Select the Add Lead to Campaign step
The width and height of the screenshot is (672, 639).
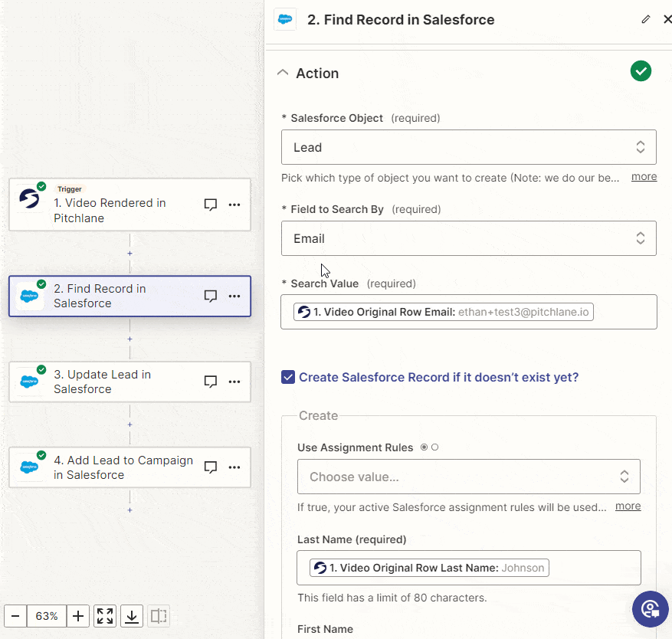[x=129, y=467]
